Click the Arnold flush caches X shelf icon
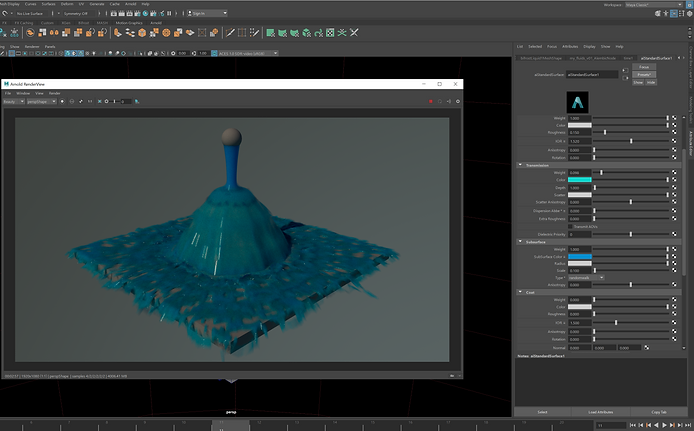 [x=354, y=33]
